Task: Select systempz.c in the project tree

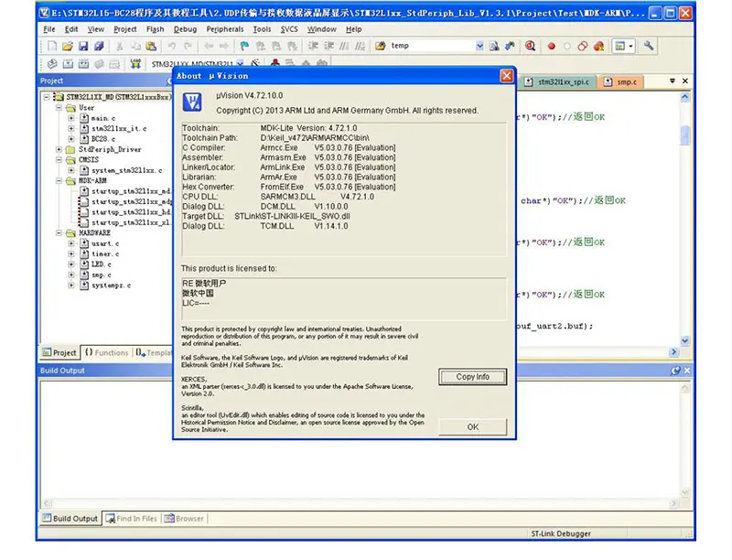Action: (111, 285)
